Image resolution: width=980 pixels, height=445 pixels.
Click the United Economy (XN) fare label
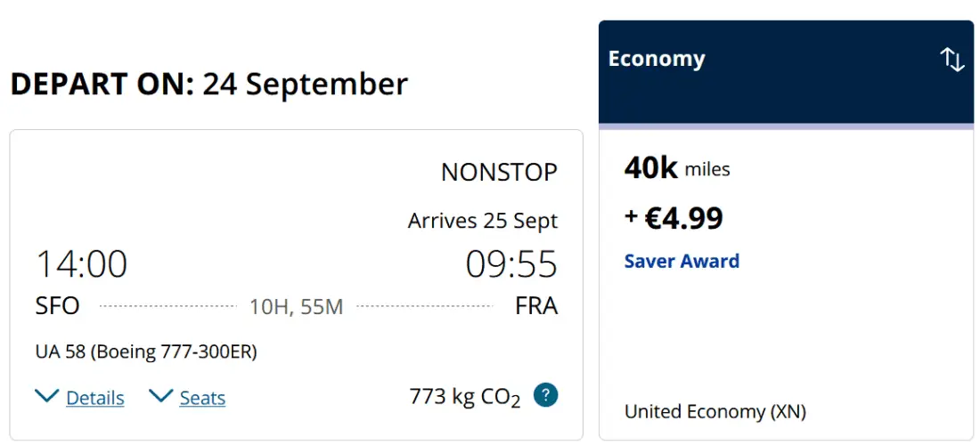click(715, 411)
